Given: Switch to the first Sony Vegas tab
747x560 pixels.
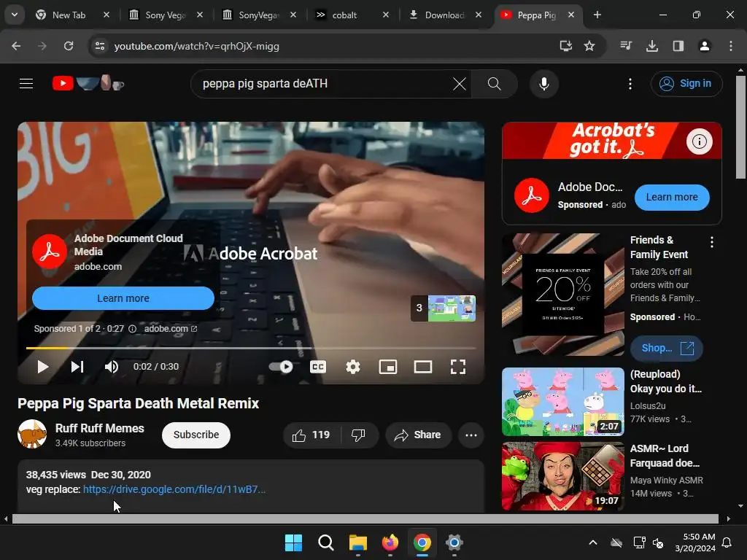Looking at the screenshot, I should [166, 15].
